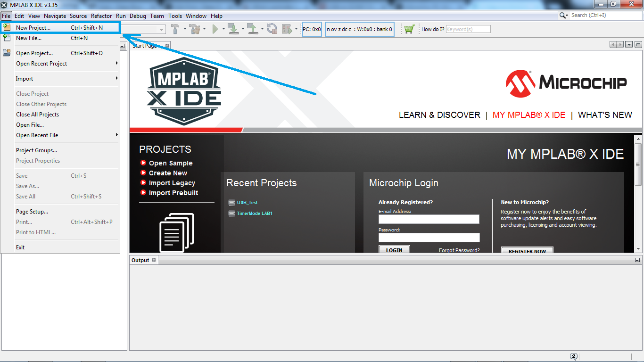This screenshot has height=362, width=644.
Task: Switch to the Output tab
Action: tap(140, 260)
